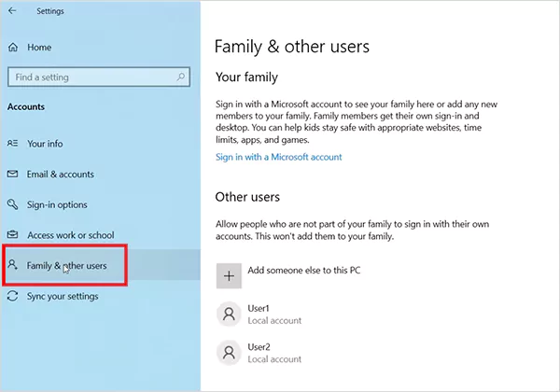The width and height of the screenshot is (560, 392).
Task: Select the User2 account name
Action: pos(259,347)
